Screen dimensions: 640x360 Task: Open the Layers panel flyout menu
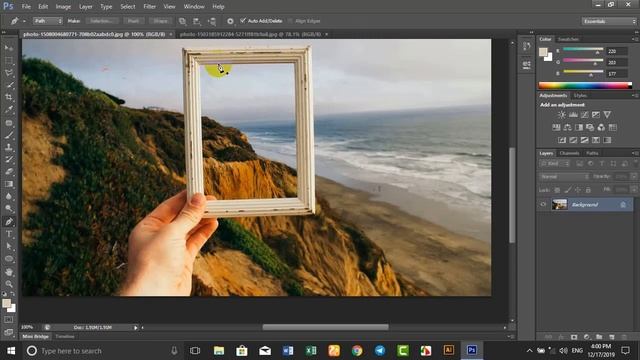tap(634, 153)
